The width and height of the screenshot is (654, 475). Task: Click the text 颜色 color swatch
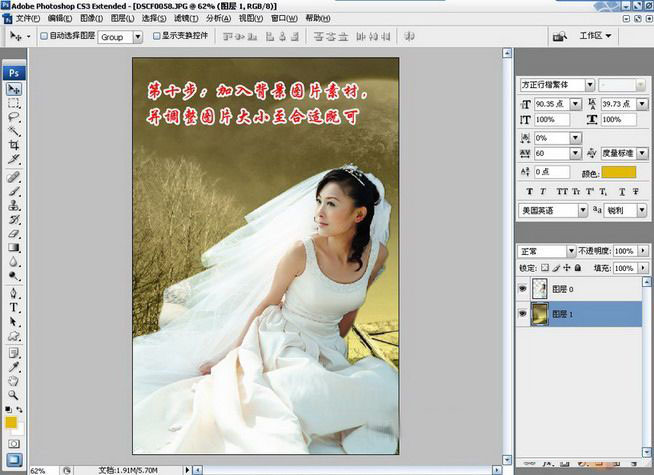pos(618,173)
